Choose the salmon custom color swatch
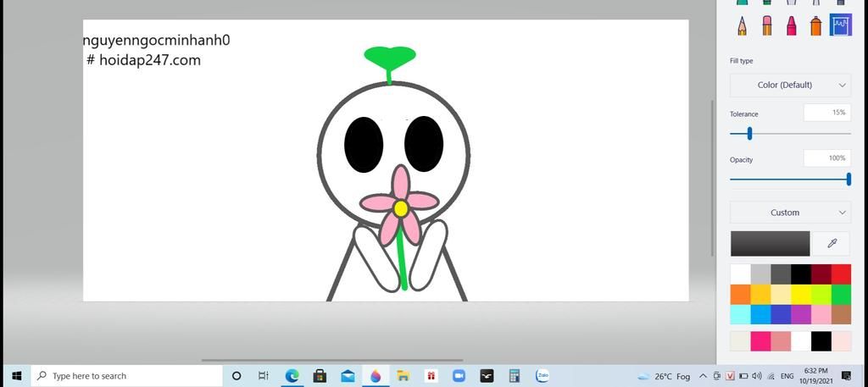The height and width of the screenshot is (387, 868). tap(781, 341)
